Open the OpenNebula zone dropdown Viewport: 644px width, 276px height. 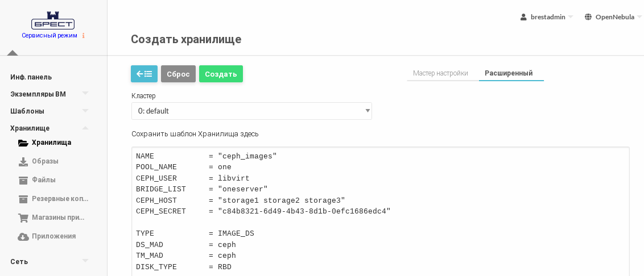click(x=613, y=17)
